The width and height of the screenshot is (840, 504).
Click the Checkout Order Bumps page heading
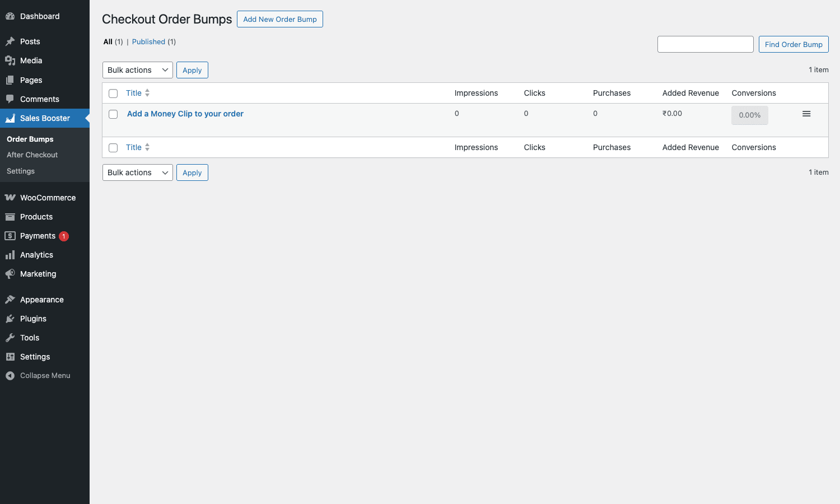point(167,19)
